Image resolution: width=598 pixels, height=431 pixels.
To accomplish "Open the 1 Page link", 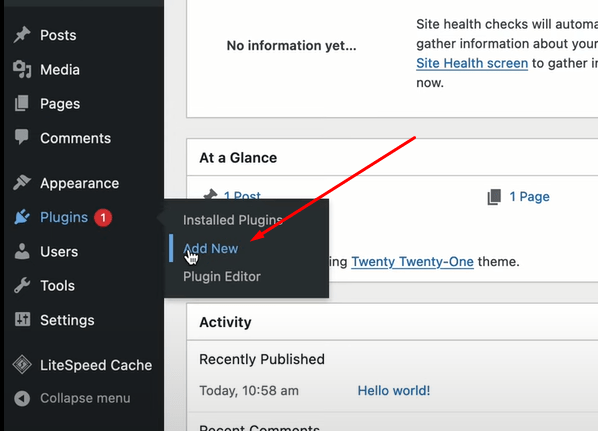I will [x=529, y=197].
